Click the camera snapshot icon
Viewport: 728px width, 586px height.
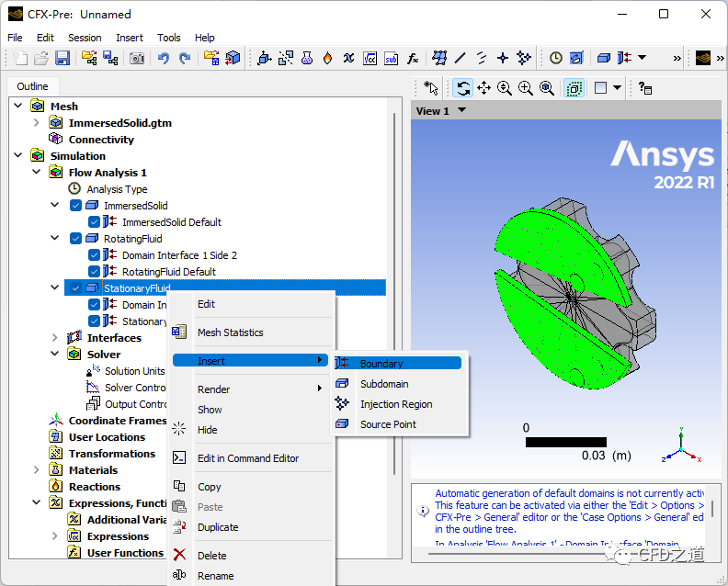[136, 58]
